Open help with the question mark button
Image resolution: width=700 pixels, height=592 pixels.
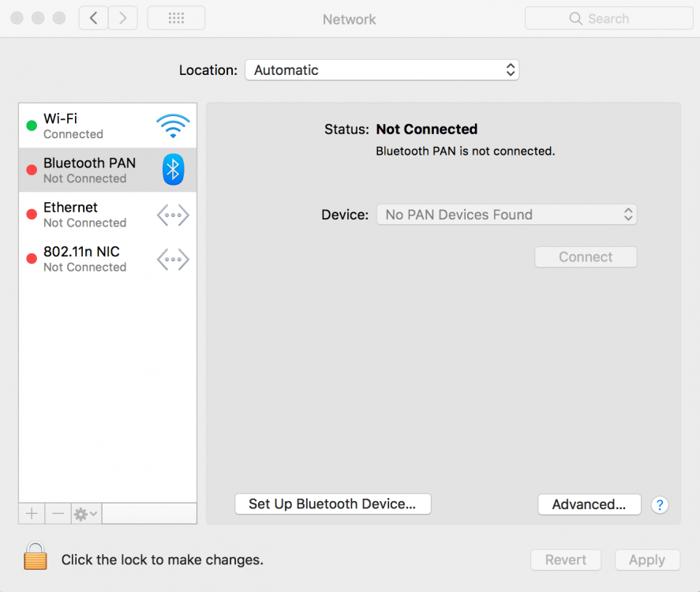[660, 505]
